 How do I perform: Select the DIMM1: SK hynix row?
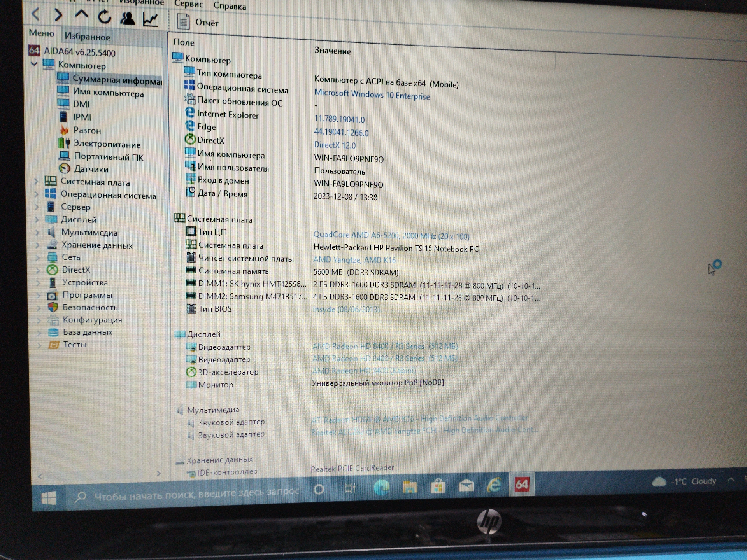coord(363,284)
